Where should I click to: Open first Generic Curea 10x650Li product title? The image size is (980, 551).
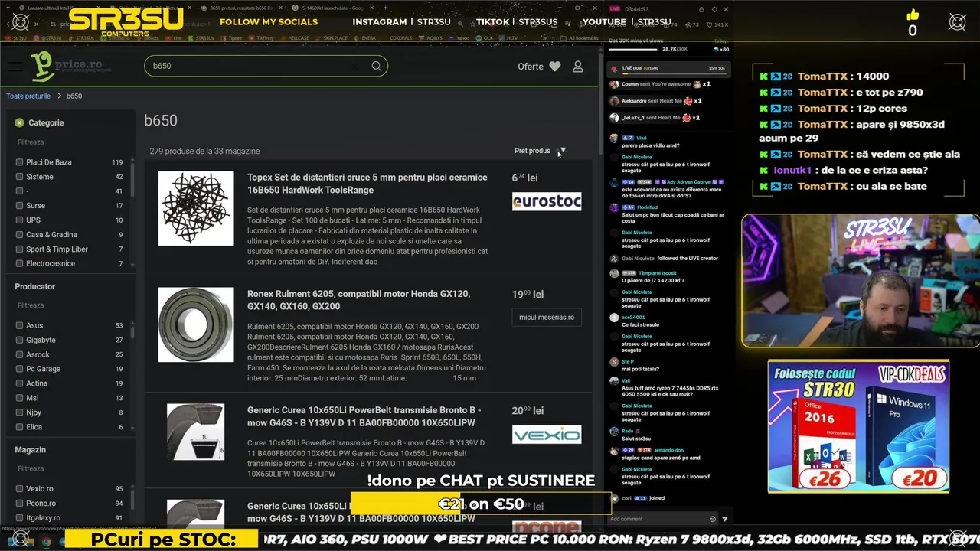point(364,416)
